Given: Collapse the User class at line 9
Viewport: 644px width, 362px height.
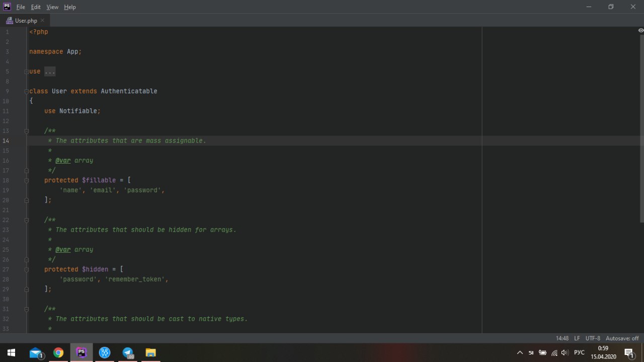Looking at the screenshot, I should 26,91.
